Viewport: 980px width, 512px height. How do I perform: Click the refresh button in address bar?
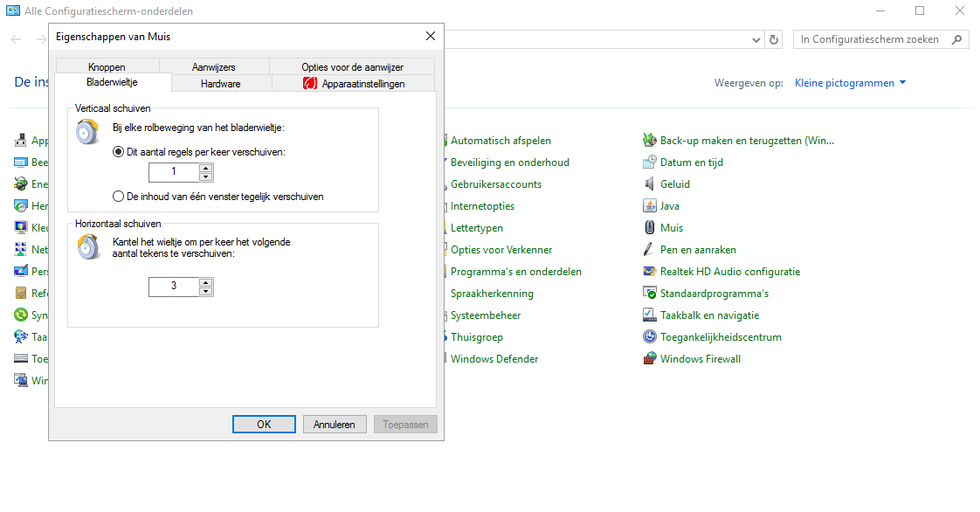774,40
